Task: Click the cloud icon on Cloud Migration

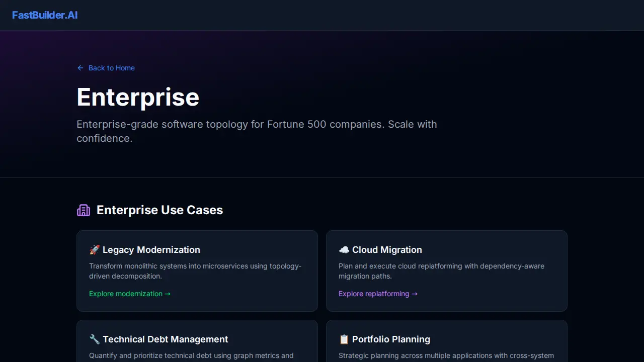Action: [344, 250]
